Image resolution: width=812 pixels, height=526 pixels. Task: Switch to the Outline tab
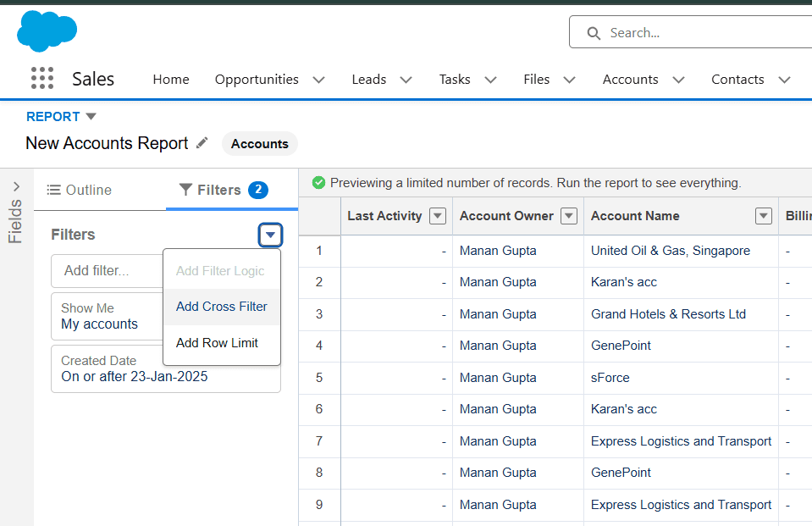[x=80, y=191]
